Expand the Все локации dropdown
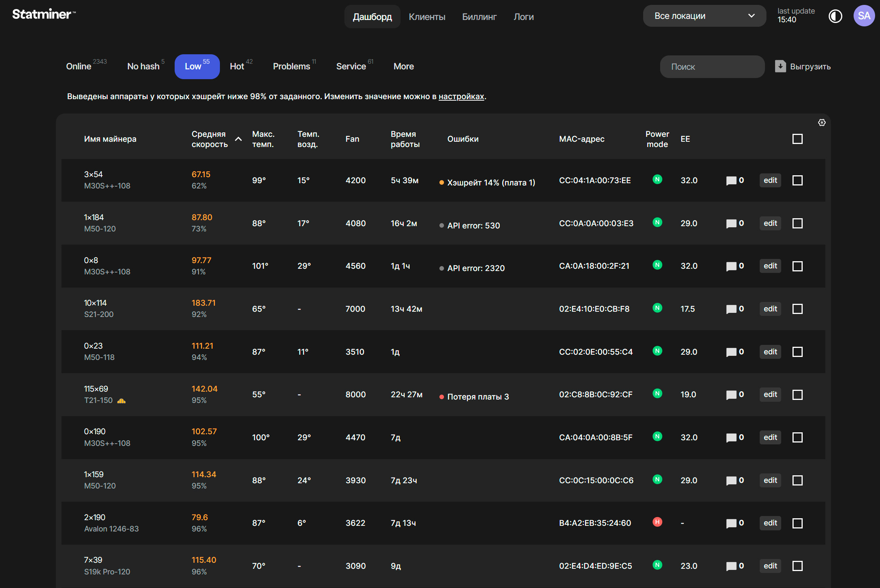 pyautogui.click(x=704, y=16)
